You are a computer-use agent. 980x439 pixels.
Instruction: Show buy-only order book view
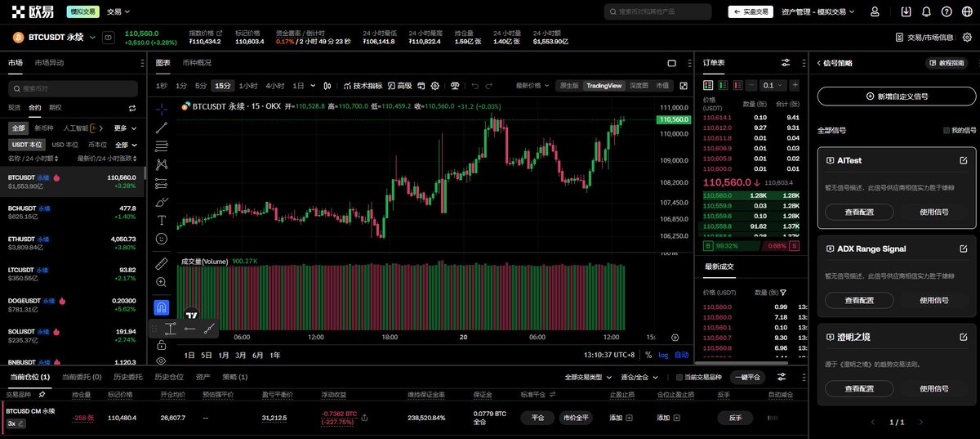[x=724, y=85]
